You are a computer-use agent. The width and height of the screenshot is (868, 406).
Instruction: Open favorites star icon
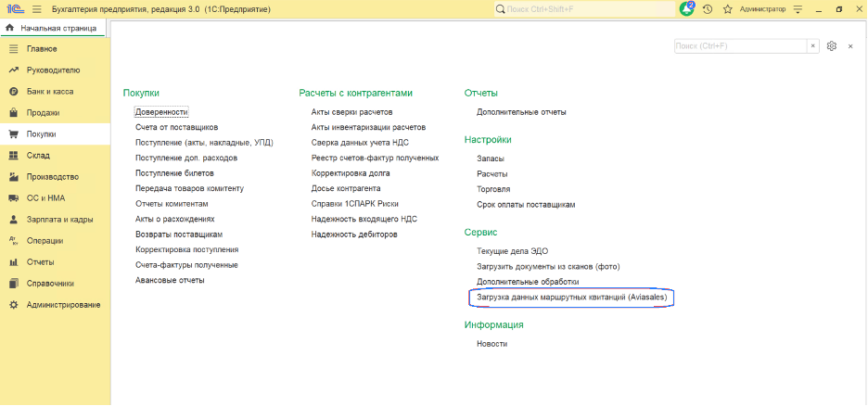727,9
